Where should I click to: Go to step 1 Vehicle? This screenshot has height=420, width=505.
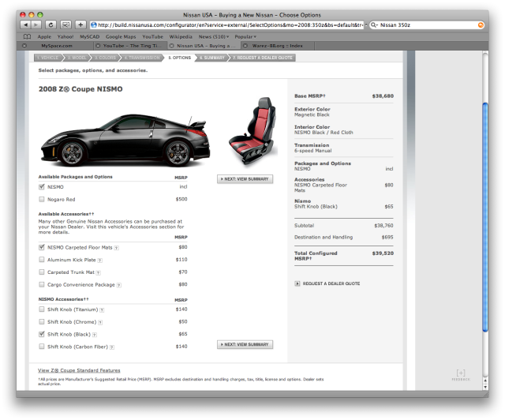(x=47, y=58)
